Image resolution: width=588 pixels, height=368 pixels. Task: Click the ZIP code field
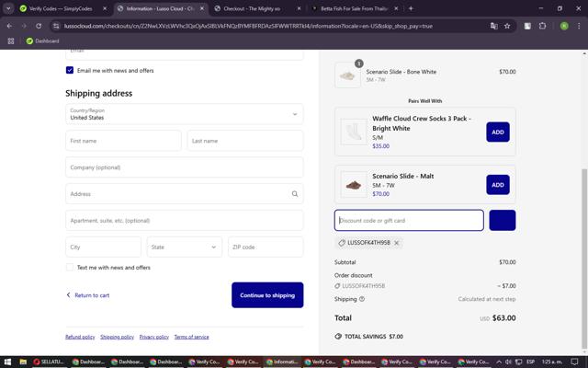pos(266,247)
